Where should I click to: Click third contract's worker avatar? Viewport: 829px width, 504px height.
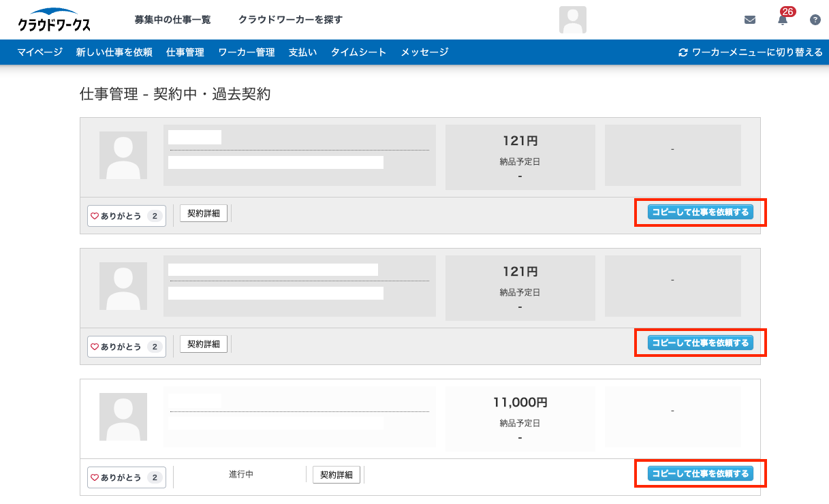point(123,417)
